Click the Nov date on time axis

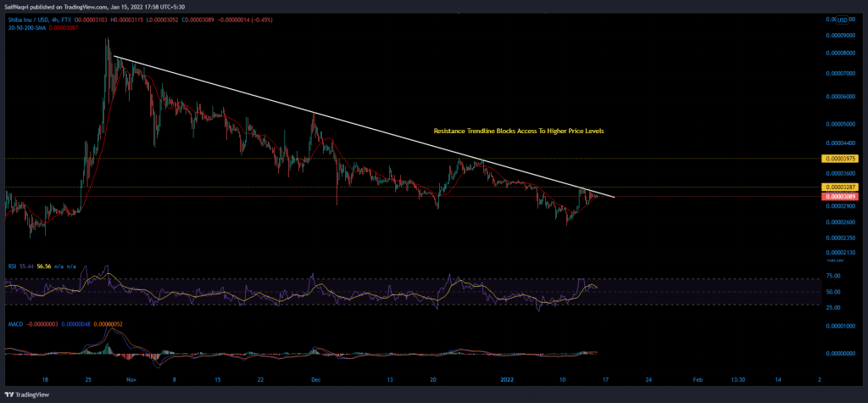[x=131, y=380]
